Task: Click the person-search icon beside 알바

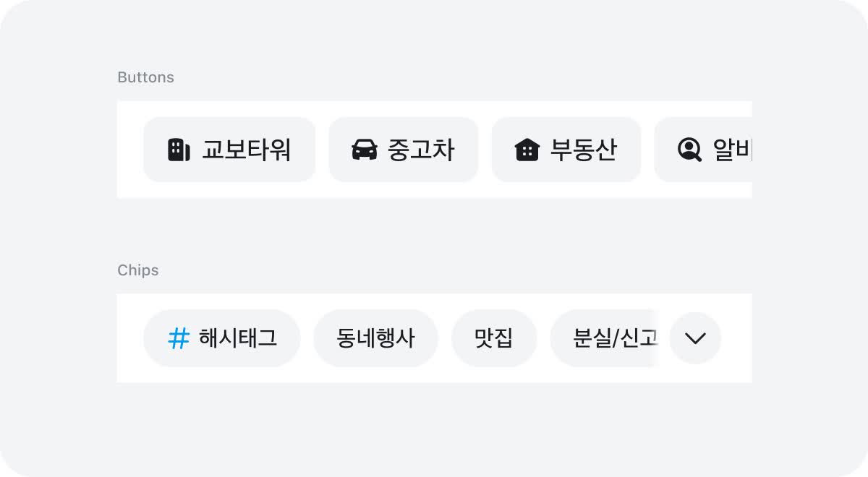Action: coord(689,150)
